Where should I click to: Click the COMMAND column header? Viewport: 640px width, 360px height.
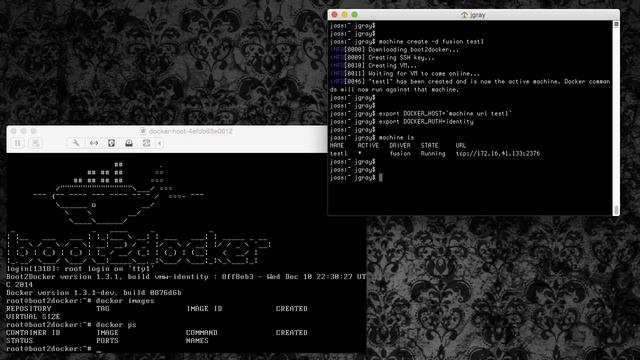(x=202, y=333)
